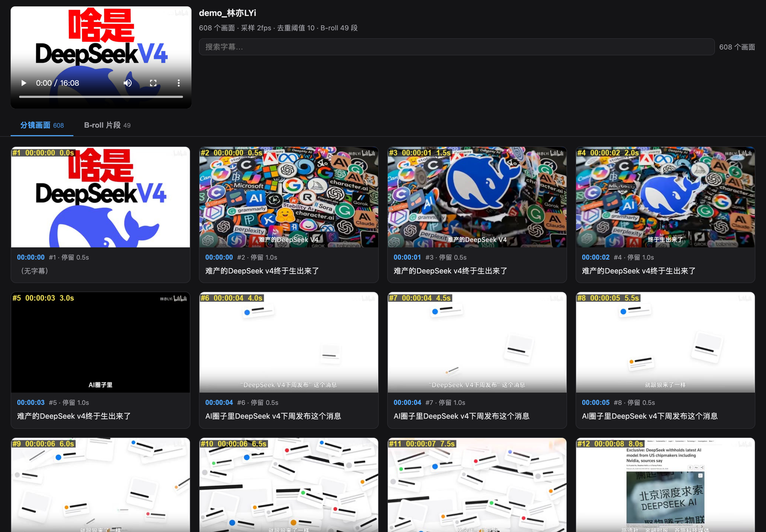This screenshot has height=532, width=766.
Task: Select the frame #6 subtitle text
Action: [x=273, y=416]
